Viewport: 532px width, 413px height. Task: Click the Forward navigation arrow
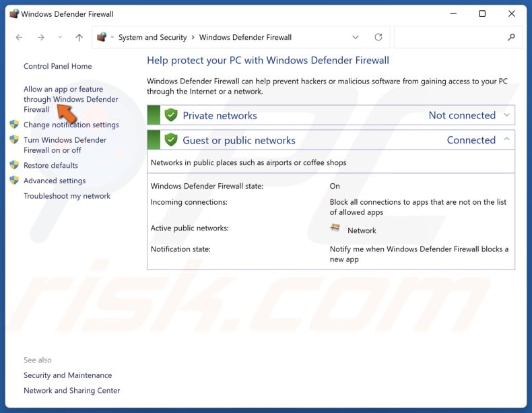(x=40, y=37)
